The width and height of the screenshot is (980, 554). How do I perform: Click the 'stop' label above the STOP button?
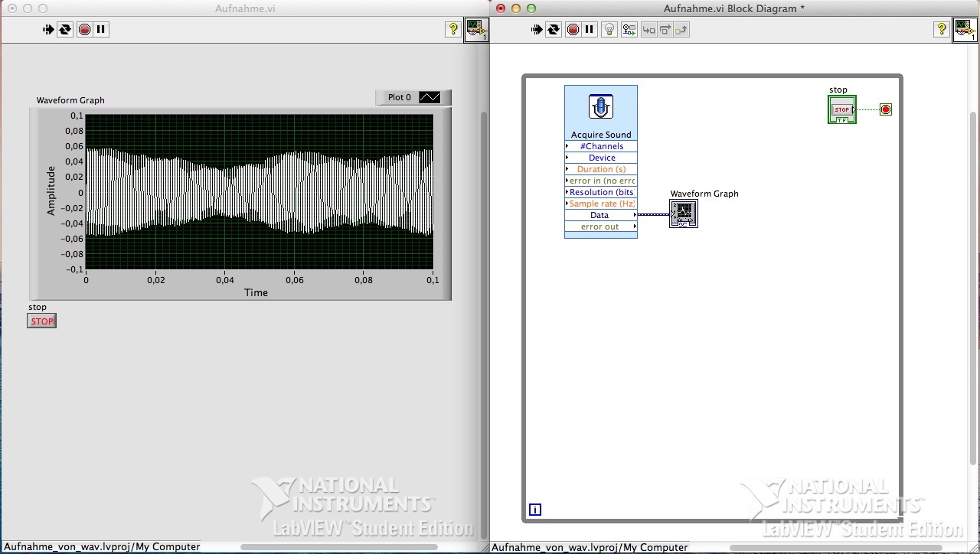38,308
